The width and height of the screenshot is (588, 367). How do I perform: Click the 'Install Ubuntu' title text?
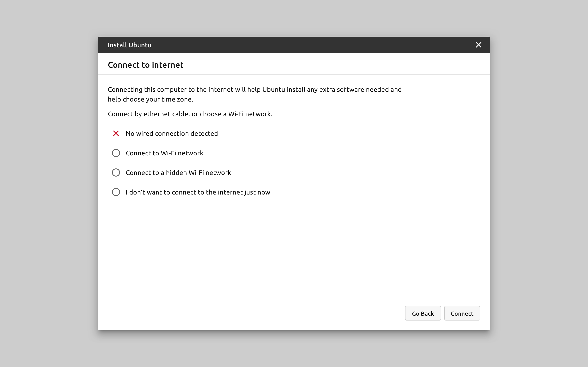point(129,45)
